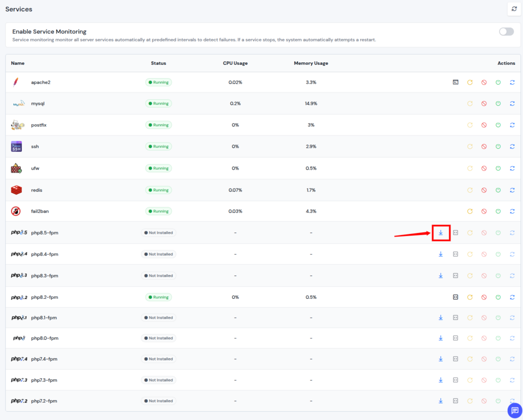Install the php8.3-fpm service
523x420 pixels.
click(441, 275)
